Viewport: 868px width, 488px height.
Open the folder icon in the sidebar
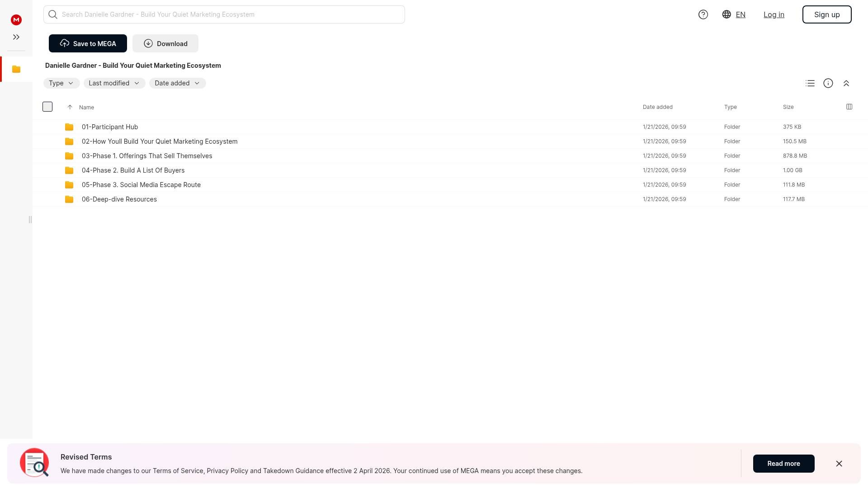[x=16, y=69]
